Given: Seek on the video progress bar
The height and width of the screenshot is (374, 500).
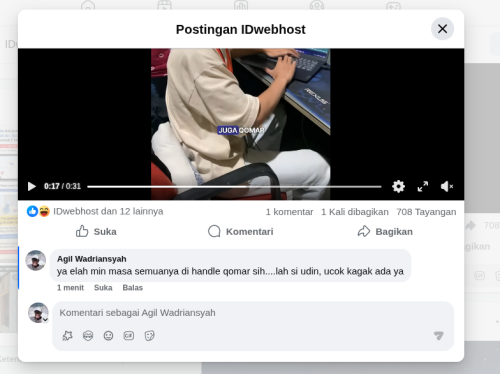Looking at the screenshot, I should 234,187.
